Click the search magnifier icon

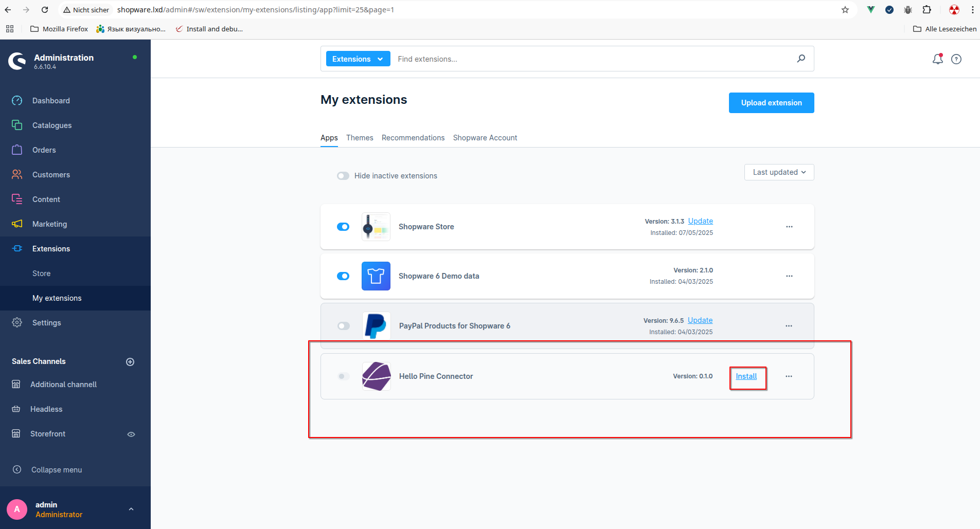point(801,59)
